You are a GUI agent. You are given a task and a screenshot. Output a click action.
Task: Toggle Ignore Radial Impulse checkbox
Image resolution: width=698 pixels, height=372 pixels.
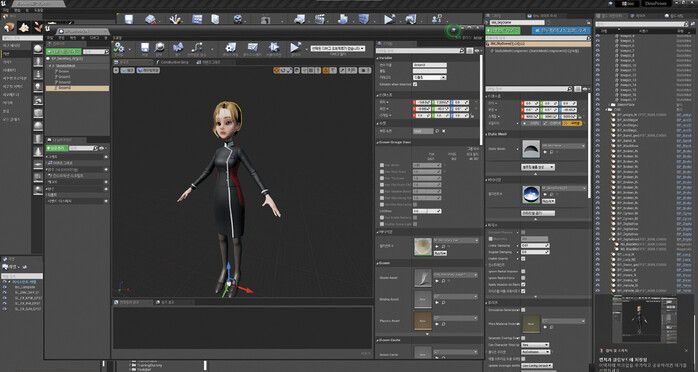click(x=523, y=271)
